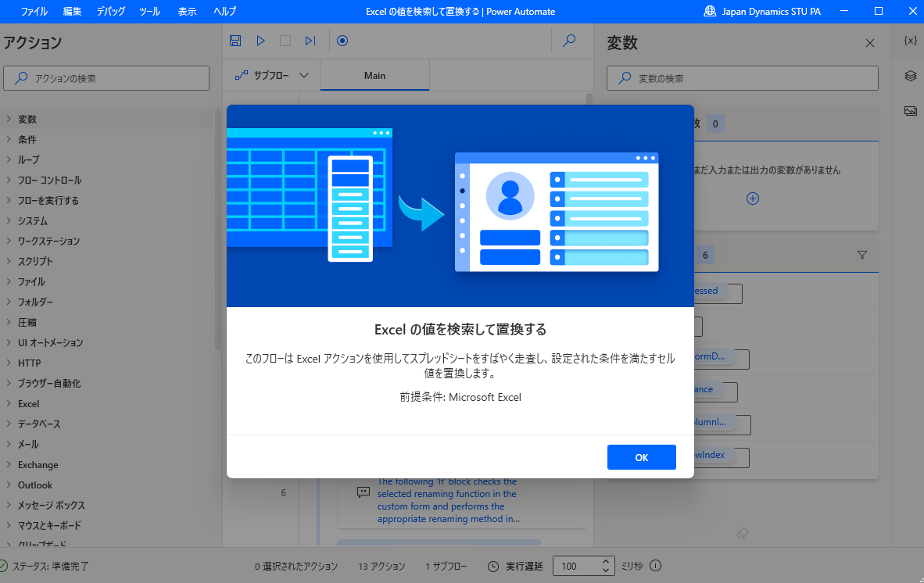Select the comment action about the 'If' block
Viewport: 924px width, 583px height.
click(x=461, y=500)
